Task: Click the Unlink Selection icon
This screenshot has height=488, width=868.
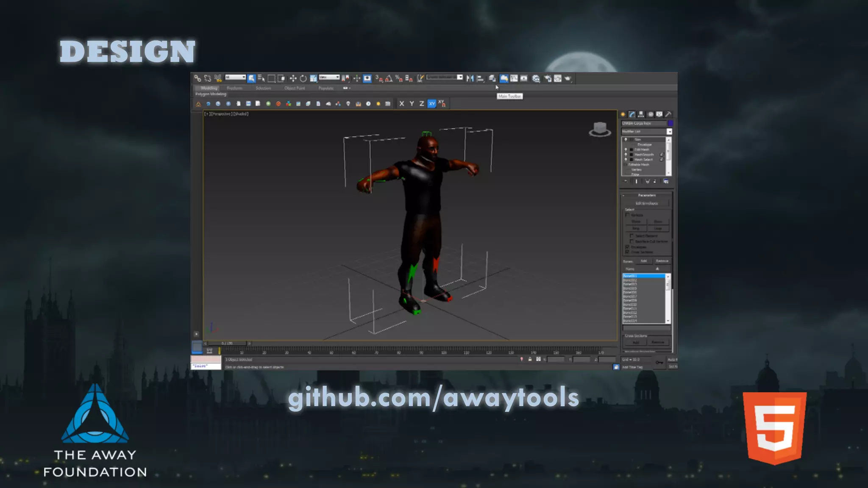Action: tap(208, 78)
